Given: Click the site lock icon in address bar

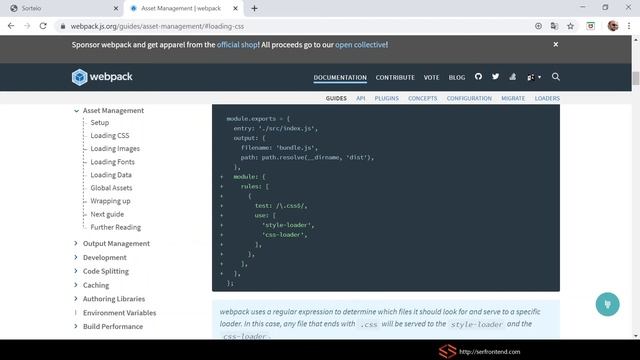Looking at the screenshot, I should click(62, 26).
